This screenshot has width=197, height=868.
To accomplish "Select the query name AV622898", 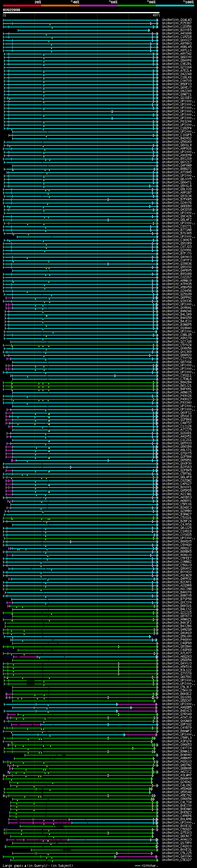I will tap(11, 10).
